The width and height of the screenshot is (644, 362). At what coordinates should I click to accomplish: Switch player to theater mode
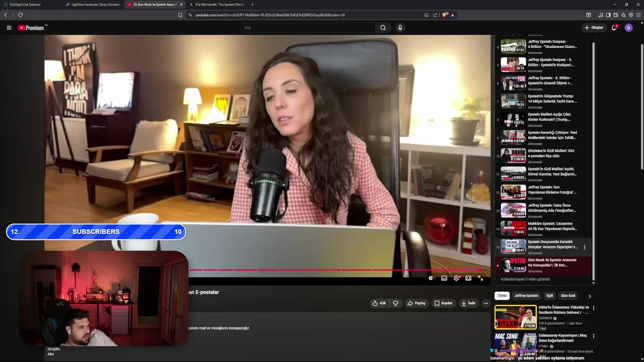point(468,278)
